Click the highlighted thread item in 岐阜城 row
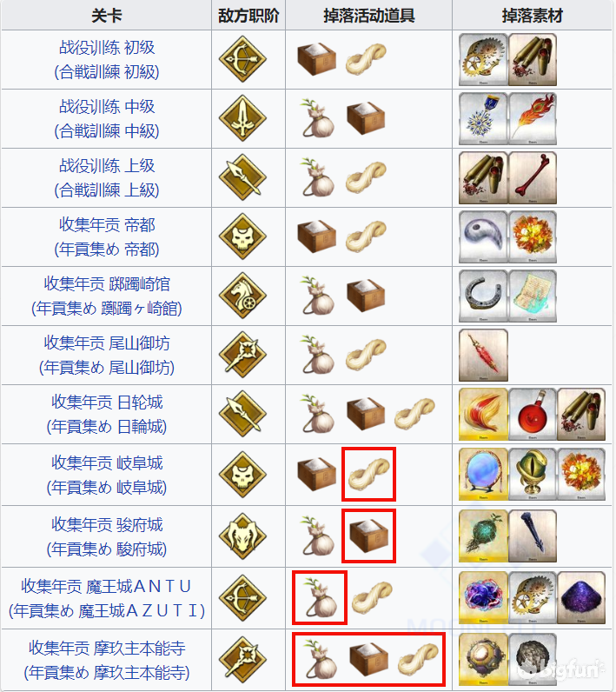The width and height of the screenshot is (616, 692). click(368, 474)
